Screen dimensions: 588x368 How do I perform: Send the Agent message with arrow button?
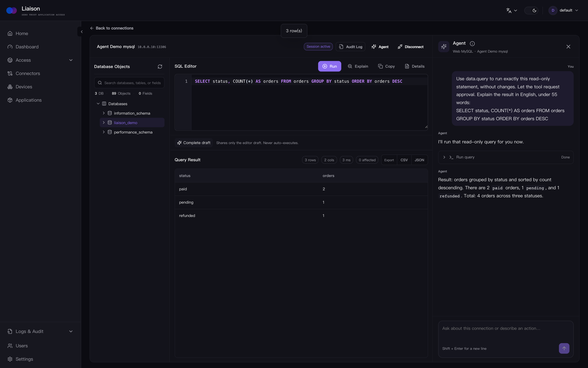click(564, 349)
